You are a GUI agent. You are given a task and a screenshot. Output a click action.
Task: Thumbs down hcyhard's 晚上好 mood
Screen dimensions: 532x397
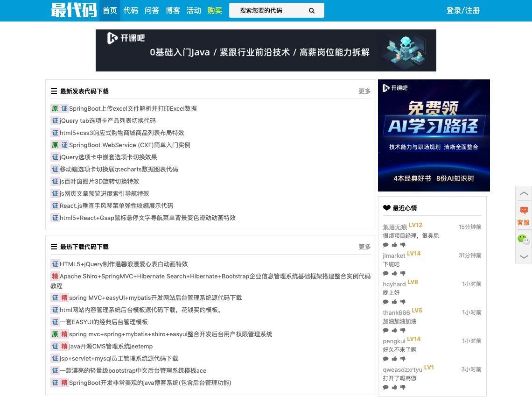[x=403, y=302]
